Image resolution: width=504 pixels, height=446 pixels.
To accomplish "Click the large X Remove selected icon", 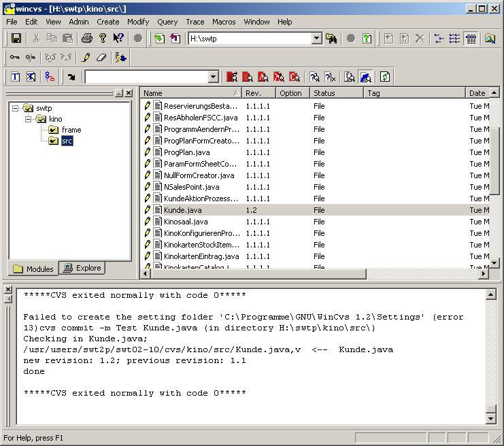I will tap(420, 39).
